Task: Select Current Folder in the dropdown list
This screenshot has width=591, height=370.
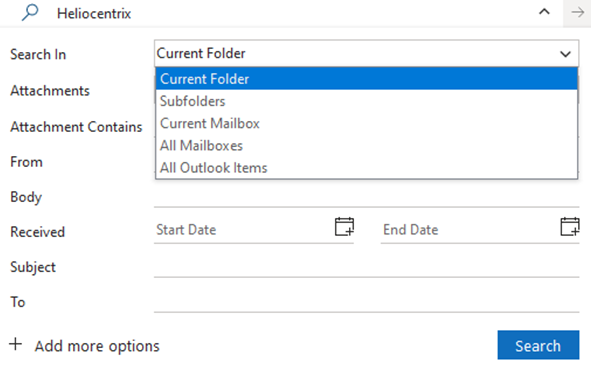Action: pos(366,79)
